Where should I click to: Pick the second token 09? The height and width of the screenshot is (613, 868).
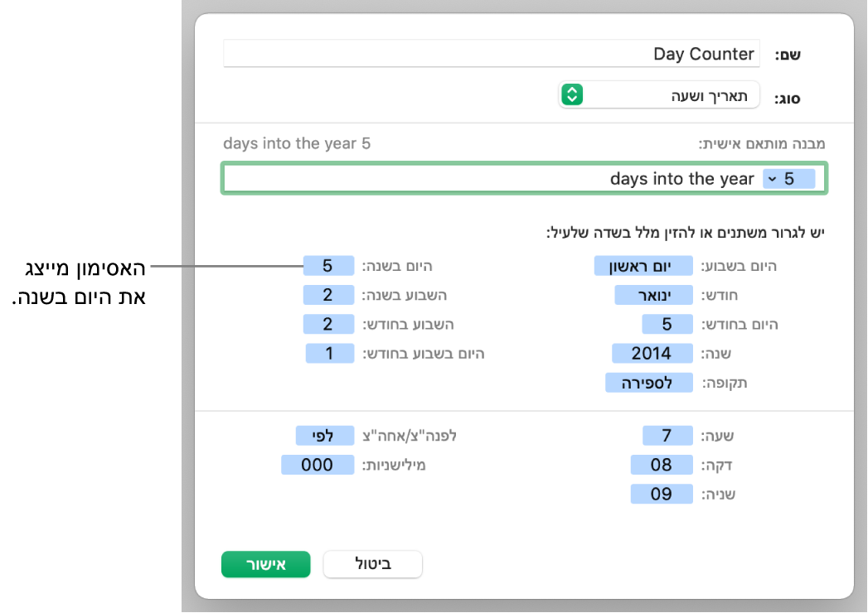click(662, 494)
